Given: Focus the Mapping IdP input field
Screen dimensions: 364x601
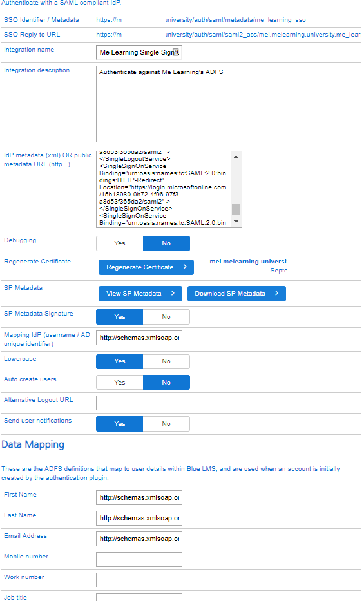Looking at the screenshot, I should point(139,338).
